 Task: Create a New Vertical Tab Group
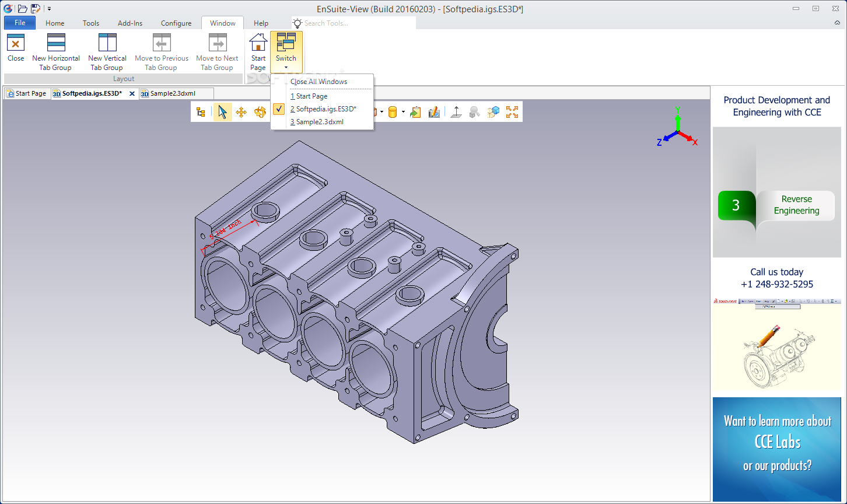[107, 52]
